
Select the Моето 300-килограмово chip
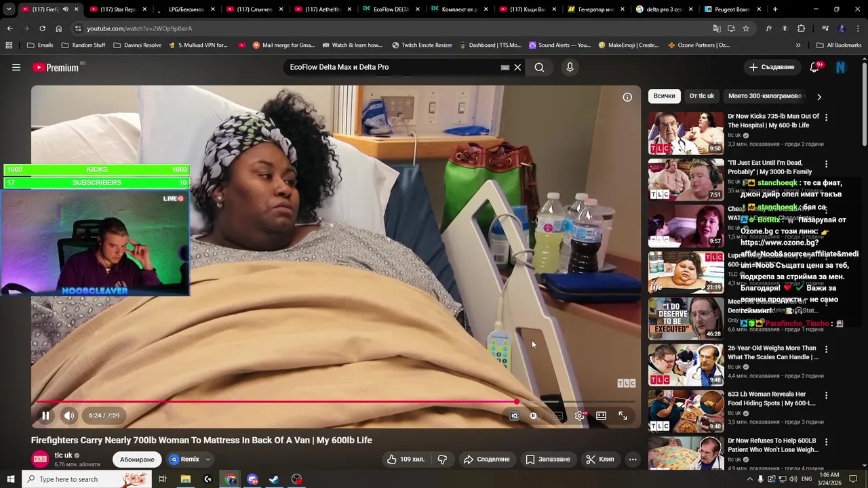coord(765,96)
